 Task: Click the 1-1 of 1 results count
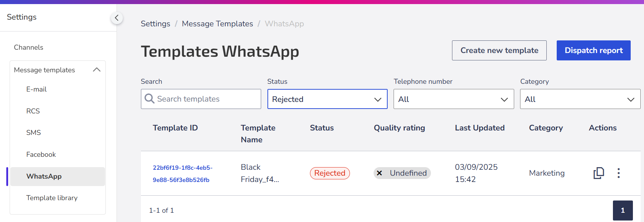[161, 211]
